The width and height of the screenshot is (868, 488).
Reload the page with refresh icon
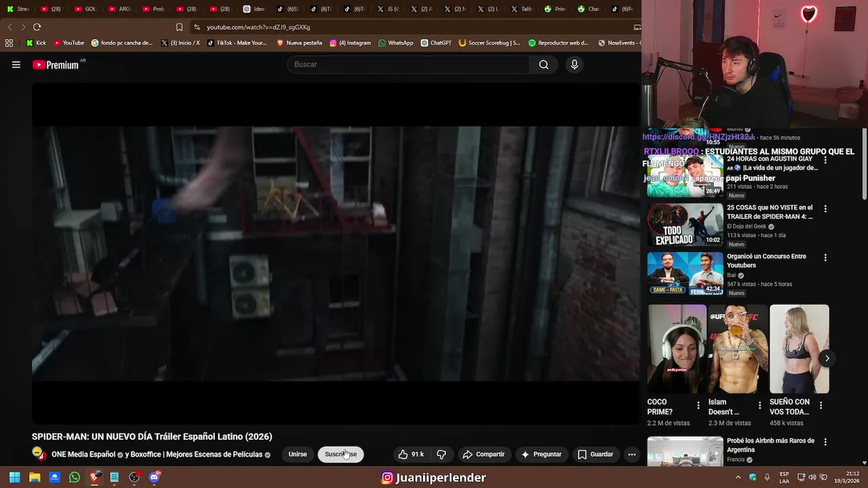(37, 27)
